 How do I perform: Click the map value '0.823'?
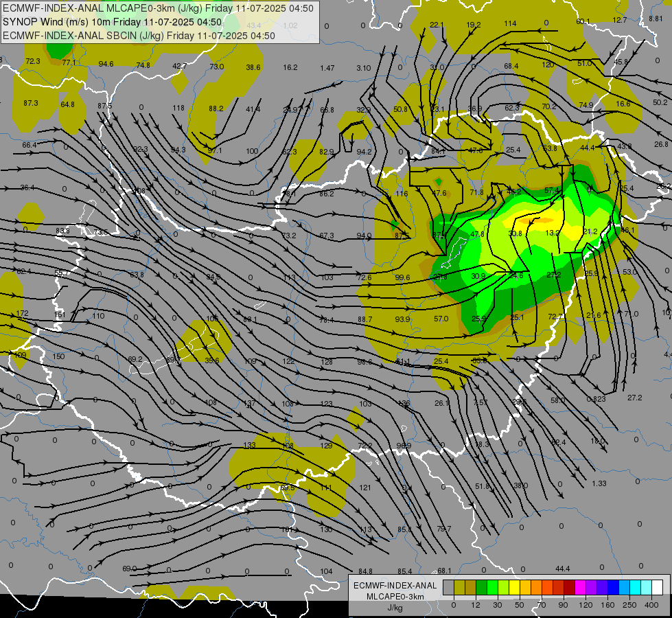[596, 399]
